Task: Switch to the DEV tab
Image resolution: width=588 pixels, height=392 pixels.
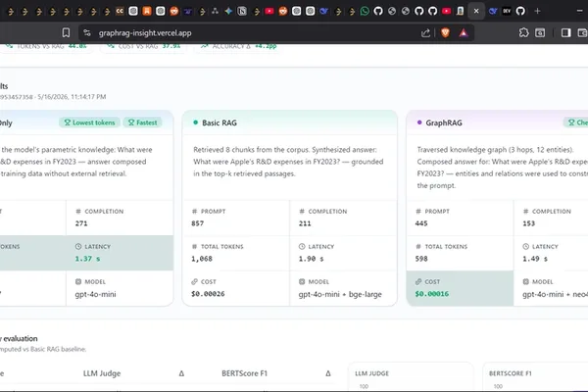Action: tap(507, 11)
